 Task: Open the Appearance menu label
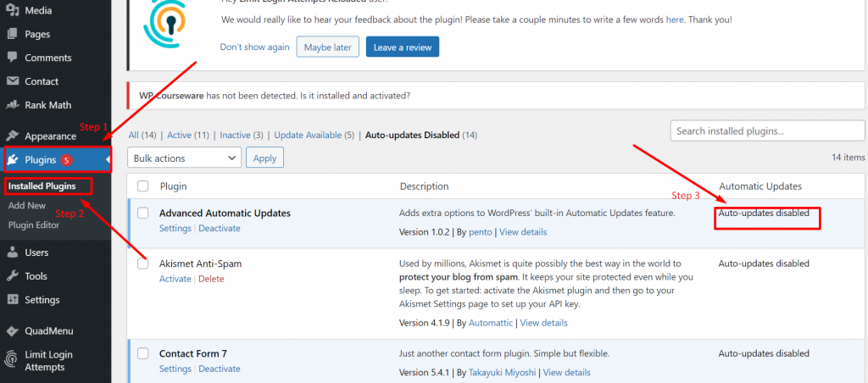50,136
